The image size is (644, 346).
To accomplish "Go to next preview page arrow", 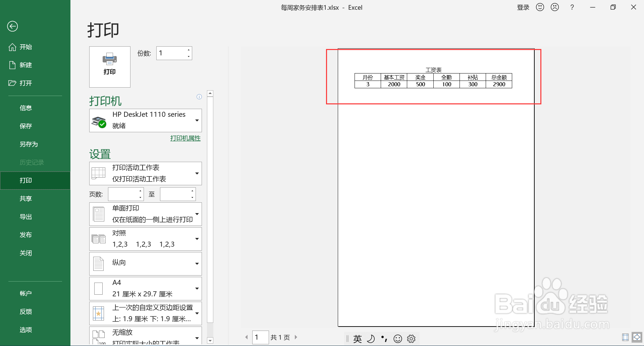I will 296,337.
